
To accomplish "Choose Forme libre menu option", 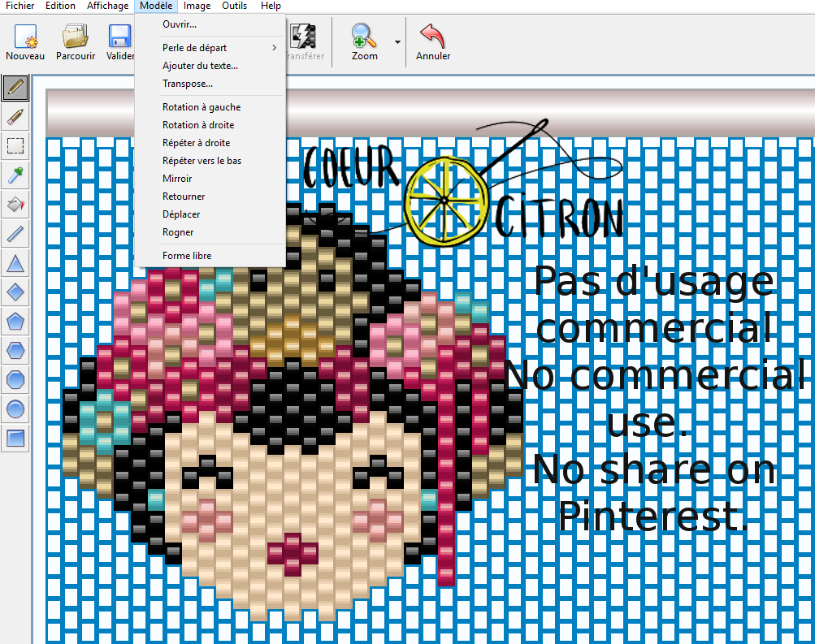I will pos(187,256).
